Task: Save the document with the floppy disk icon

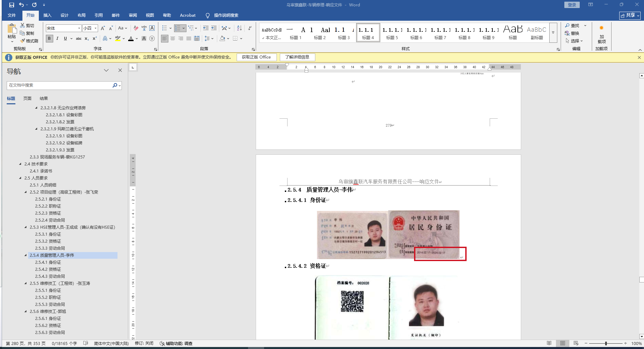Action: click(12, 5)
